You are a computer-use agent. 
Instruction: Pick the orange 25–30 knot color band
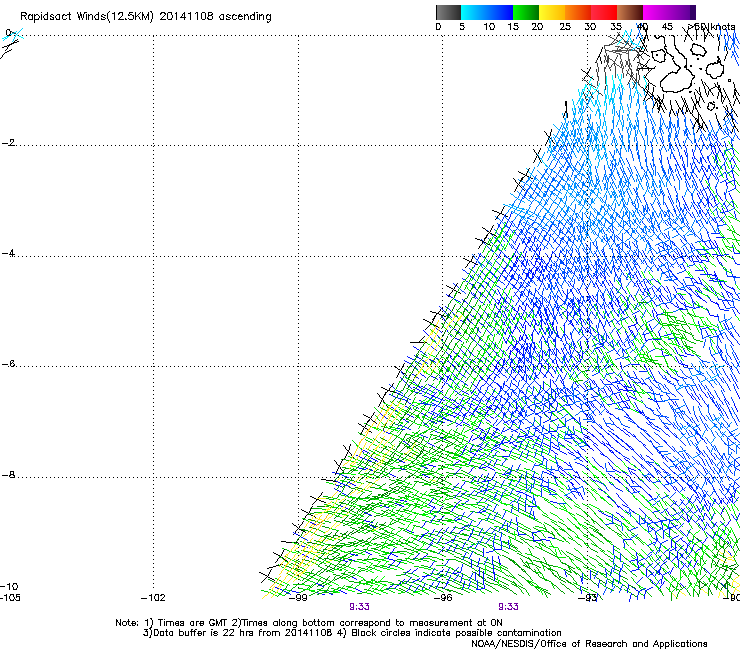coord(578,12)
